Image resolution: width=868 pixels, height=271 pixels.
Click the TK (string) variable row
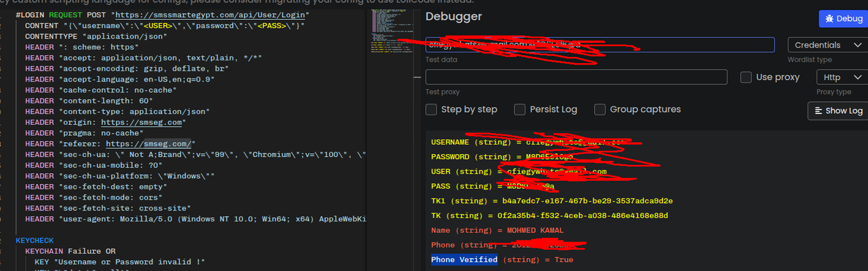[549, 216]
